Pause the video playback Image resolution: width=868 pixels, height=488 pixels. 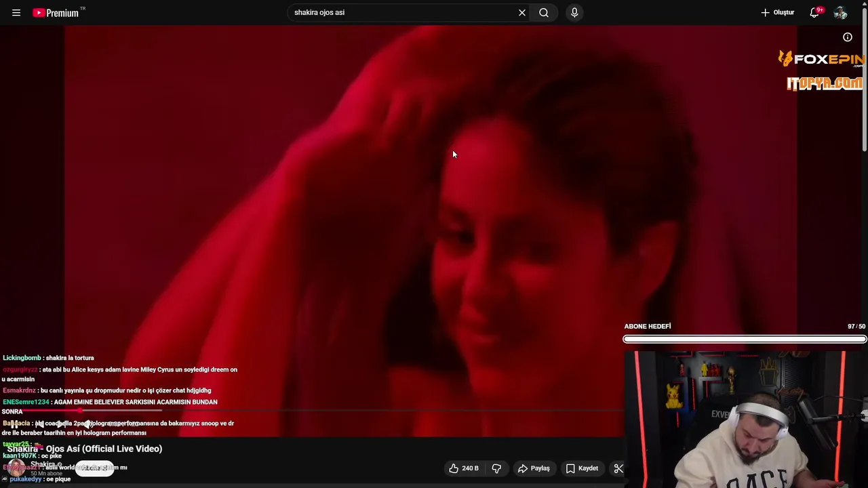[15, 424]
